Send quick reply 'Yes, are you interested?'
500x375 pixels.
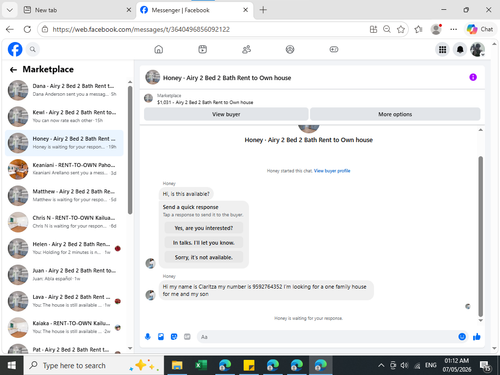[204, 228]
